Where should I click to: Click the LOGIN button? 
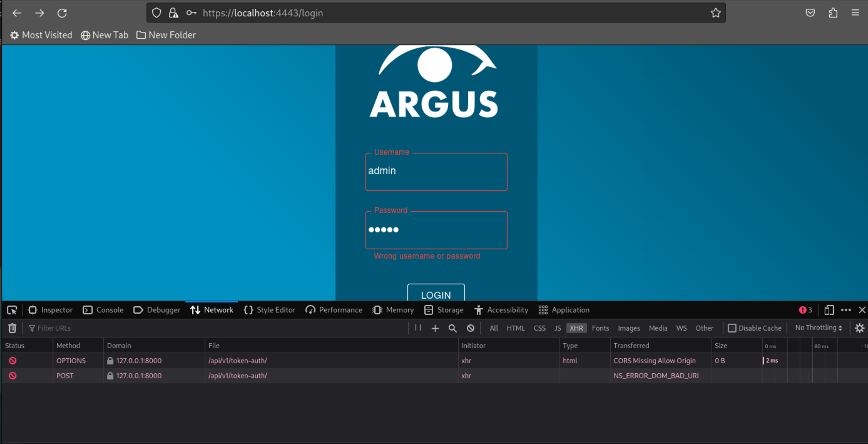pyautogui.click(x=436, y=295)
